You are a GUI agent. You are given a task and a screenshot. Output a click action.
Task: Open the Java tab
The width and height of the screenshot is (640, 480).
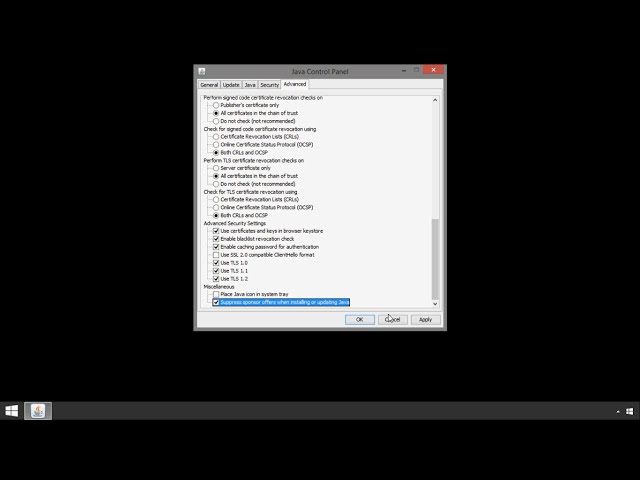point(250,85)
